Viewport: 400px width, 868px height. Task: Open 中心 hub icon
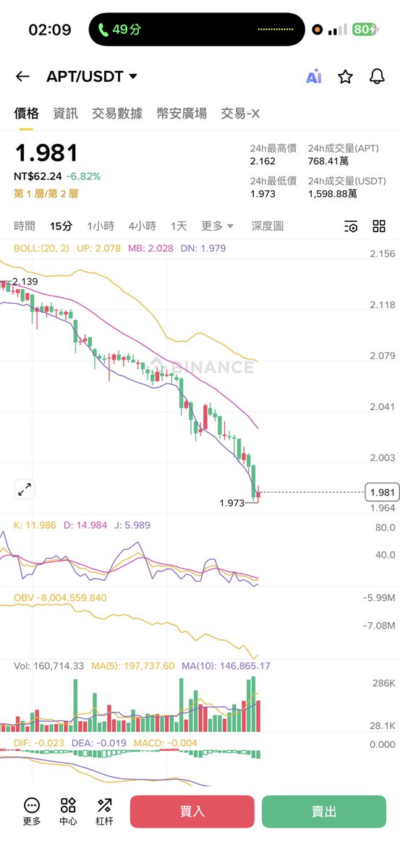68,812
